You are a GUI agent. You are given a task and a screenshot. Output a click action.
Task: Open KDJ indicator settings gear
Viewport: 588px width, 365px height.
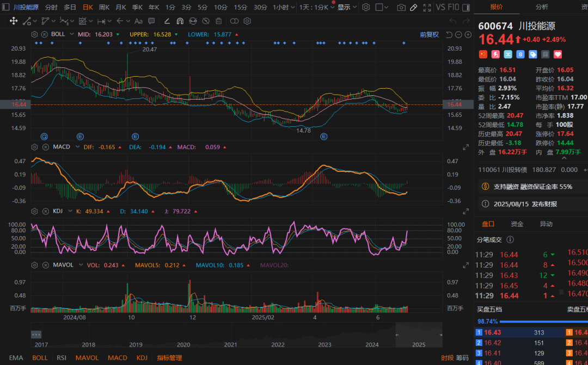[34, 212]
